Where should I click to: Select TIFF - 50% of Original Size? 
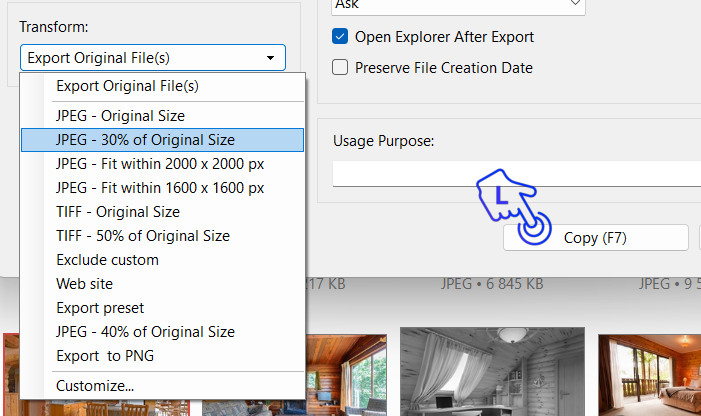(x=142, y=236)
